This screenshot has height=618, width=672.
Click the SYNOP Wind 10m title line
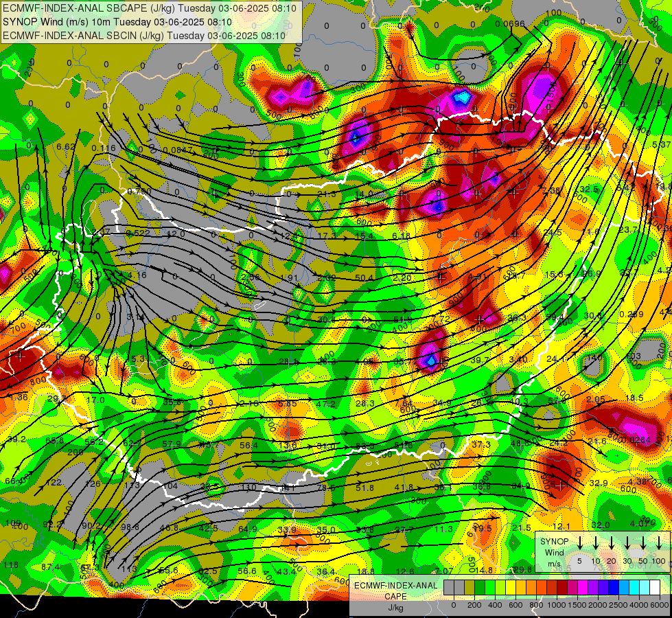(x=117, y=22)
